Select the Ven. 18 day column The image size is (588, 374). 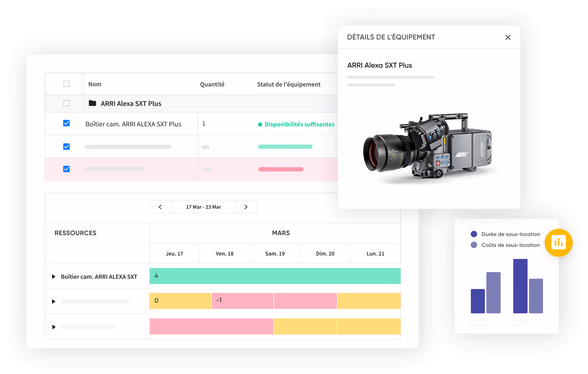click(225, 253)
